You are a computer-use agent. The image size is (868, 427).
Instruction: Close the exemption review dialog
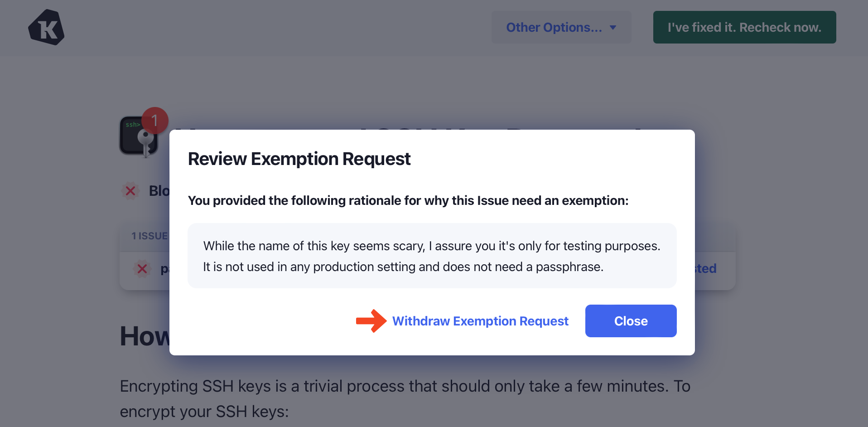coord(631,321)
